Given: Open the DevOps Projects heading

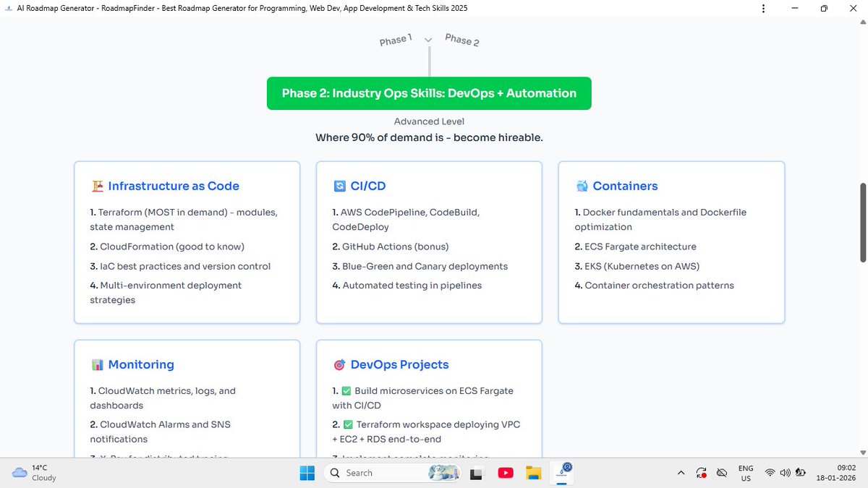Looking at the screenshot, I should [x=399, y=364].
